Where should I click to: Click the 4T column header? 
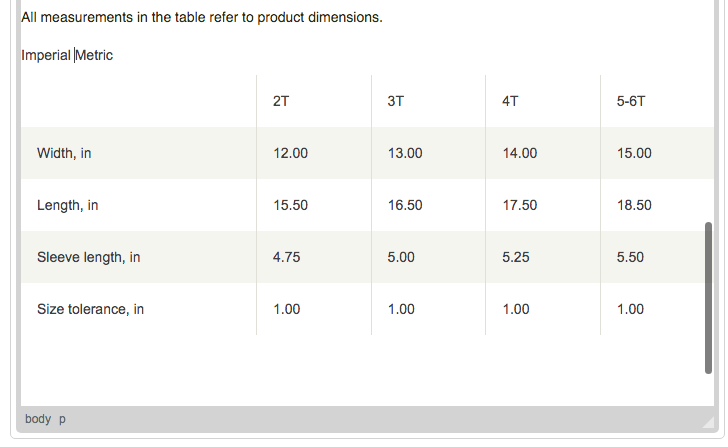click(x=510, y=101)
